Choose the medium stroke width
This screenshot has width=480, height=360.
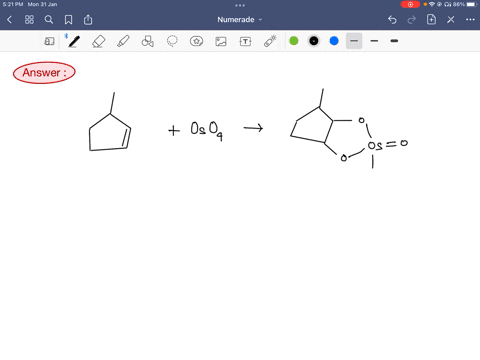374,41
